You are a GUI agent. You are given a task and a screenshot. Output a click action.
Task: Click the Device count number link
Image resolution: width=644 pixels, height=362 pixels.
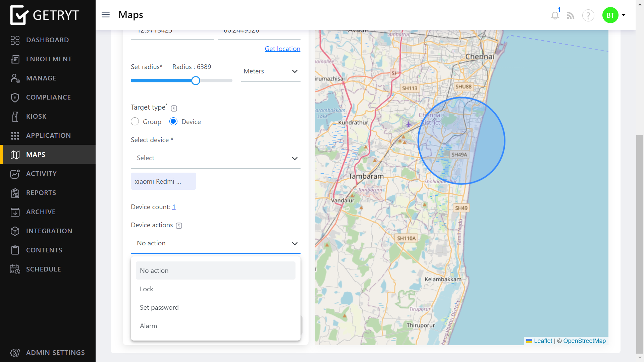tap(174, 207)
